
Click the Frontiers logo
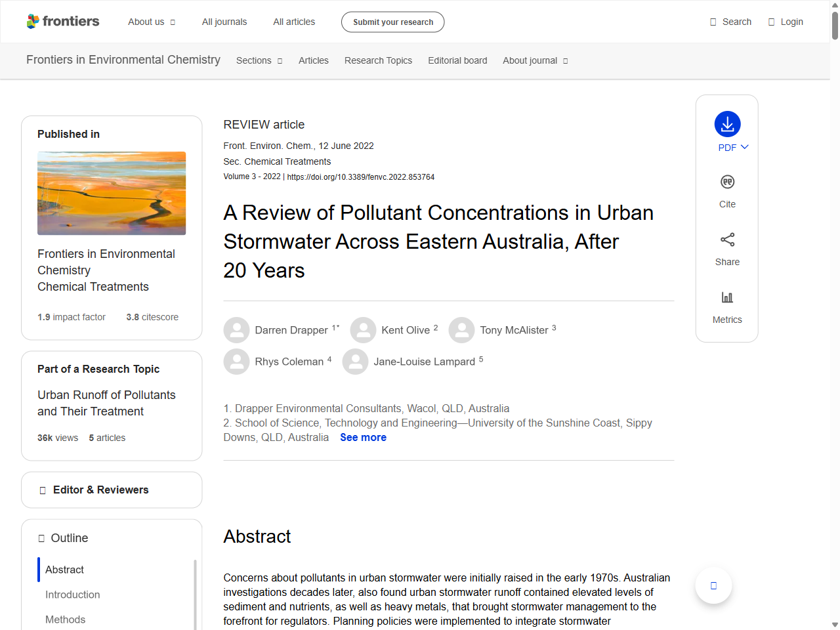(63, 21)
